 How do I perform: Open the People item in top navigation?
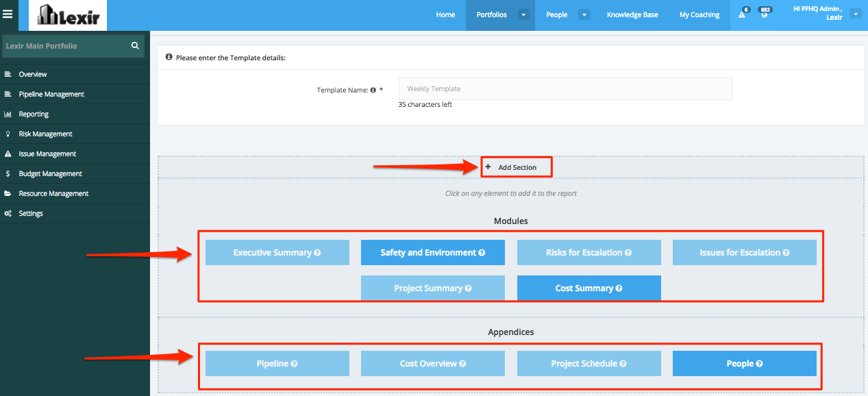click(556, 14)
